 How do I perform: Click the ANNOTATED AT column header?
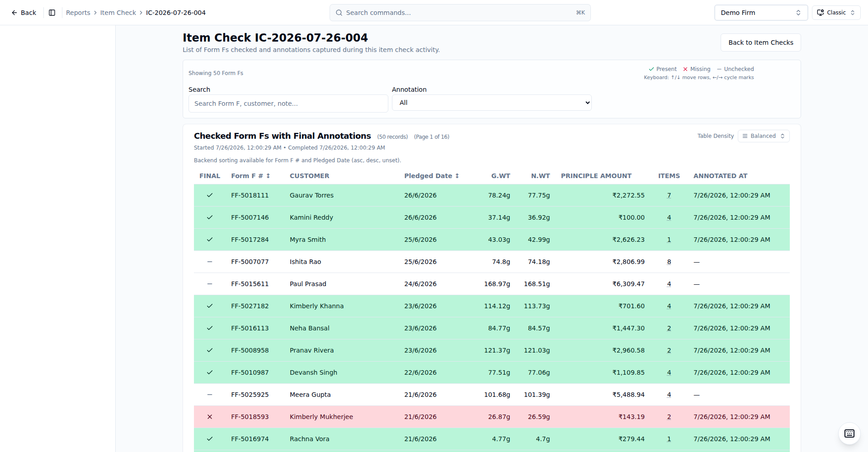tap(720, 176)
